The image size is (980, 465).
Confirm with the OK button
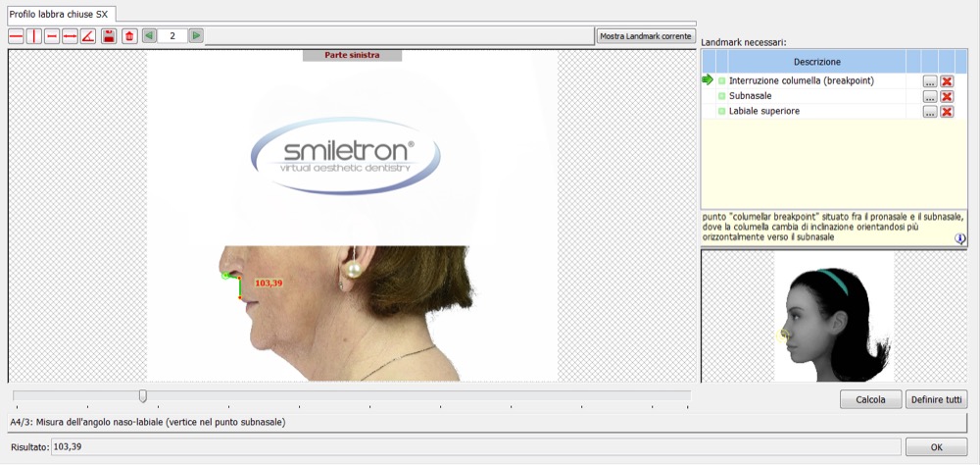[x=936, y=446]
